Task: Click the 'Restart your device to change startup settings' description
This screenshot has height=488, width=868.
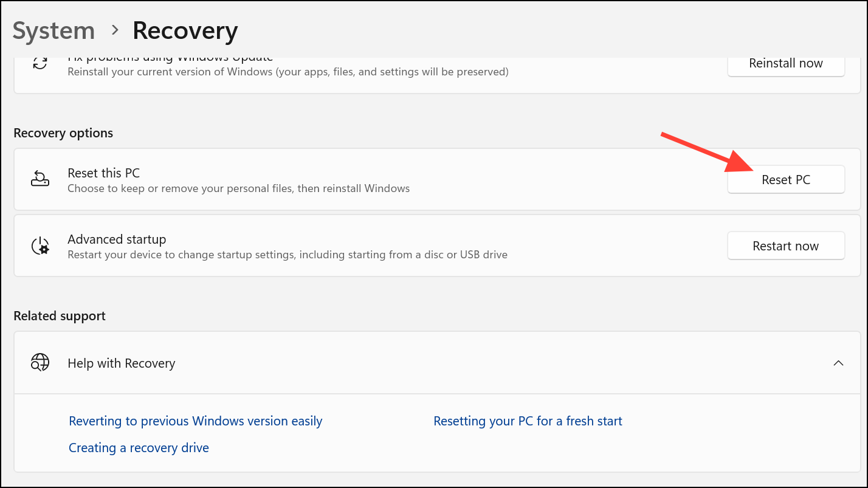Action: click(x=288, y=255)
